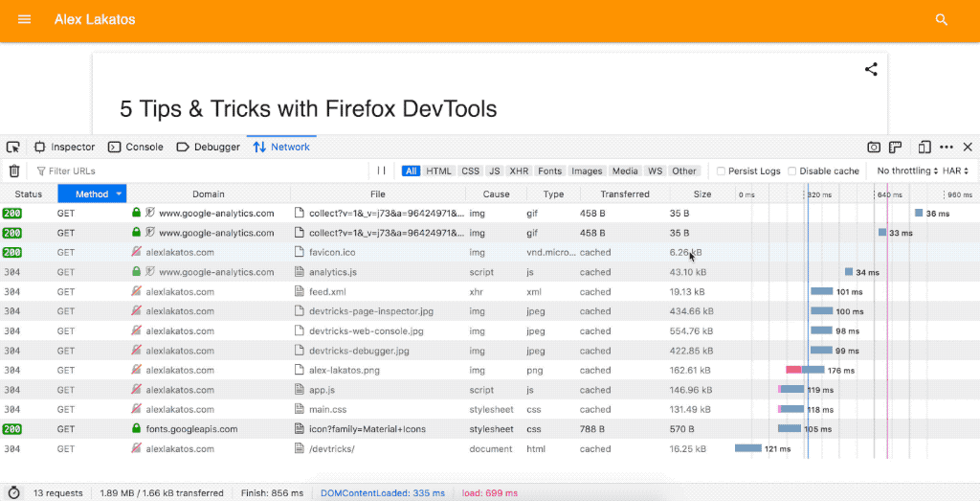The image size is (980, 501).
Task: Open the hamburger menu in the header
Action: (25, 20)
